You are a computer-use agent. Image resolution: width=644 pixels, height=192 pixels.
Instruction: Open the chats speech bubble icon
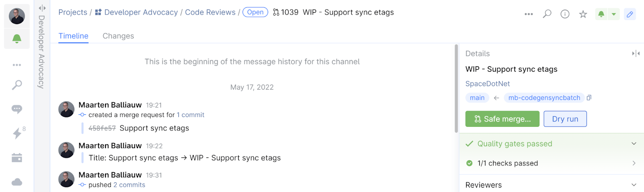click(x=17, y=109)
